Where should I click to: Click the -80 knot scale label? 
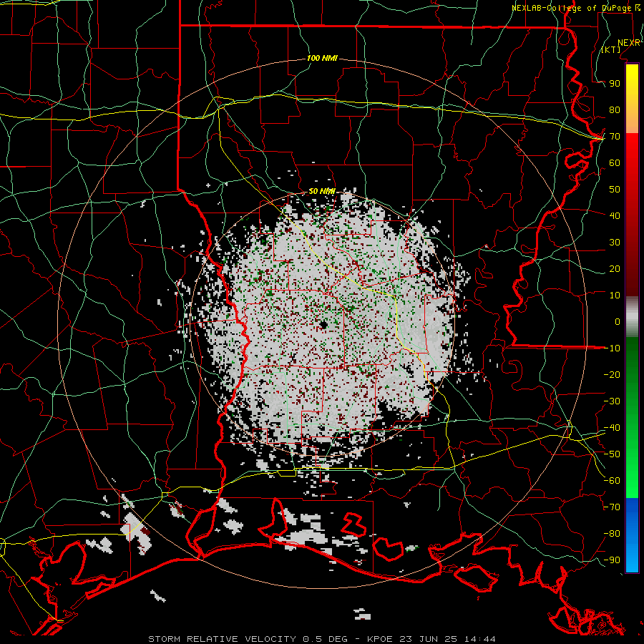[x=612, y=534]
